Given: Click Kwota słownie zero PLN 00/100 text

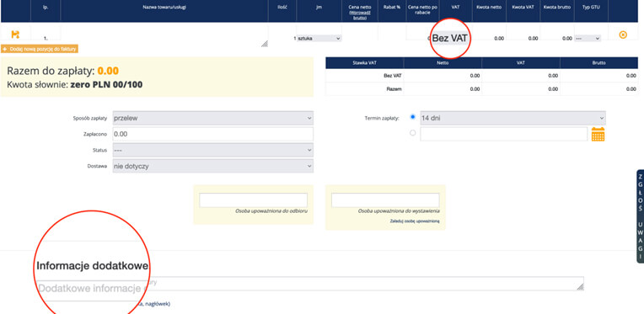Looking at the screenshot, I should [x=75, y=85].
